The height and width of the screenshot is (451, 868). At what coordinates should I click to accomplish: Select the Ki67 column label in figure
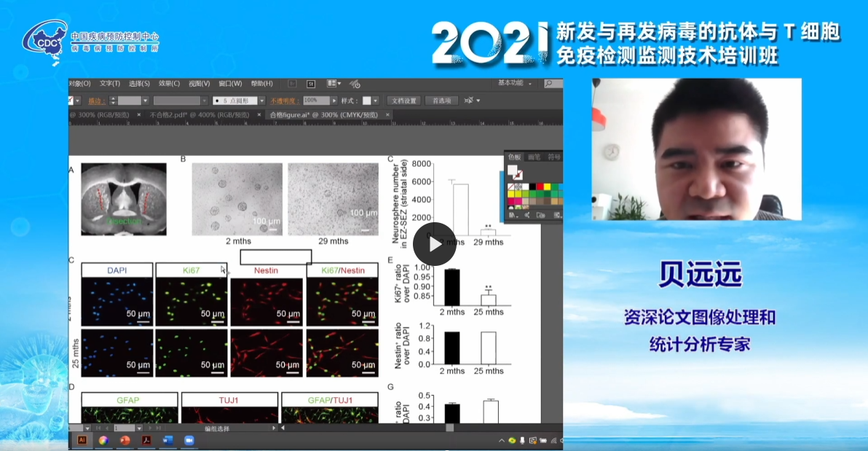191,270
